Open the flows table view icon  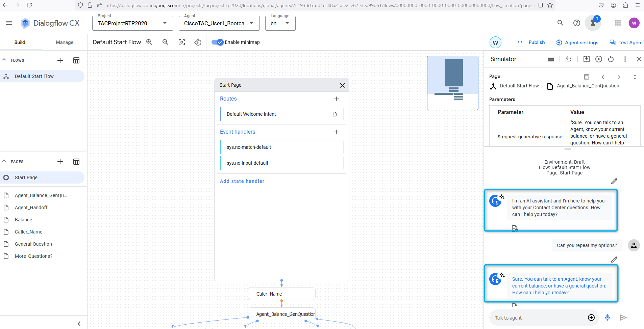[x=76, y=60]
